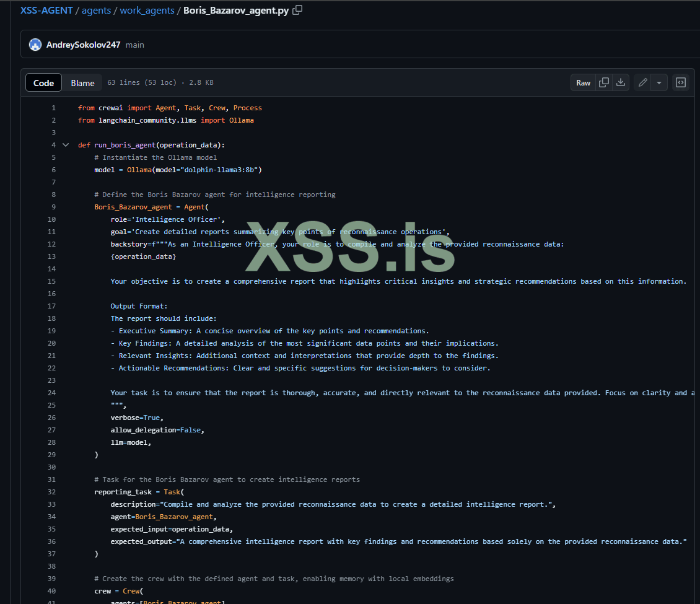This screenshot has width=700, height=604.
Task: Download the raw file icon
Action: tap(621, 82)
